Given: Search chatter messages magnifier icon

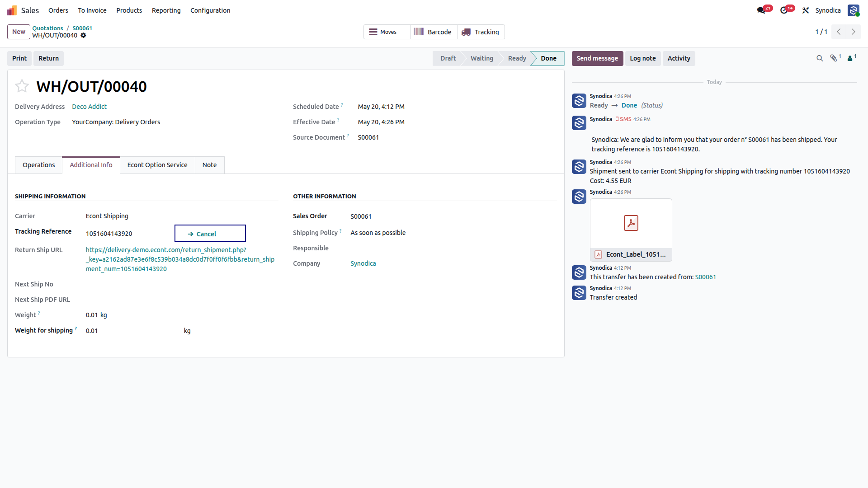Looking at the screenshot, I should 820,58.
